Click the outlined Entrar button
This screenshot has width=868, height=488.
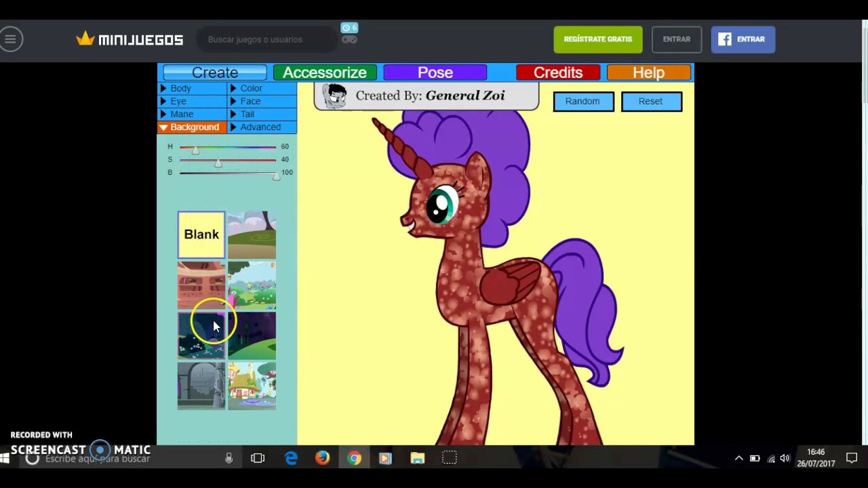tap(677, 39)
